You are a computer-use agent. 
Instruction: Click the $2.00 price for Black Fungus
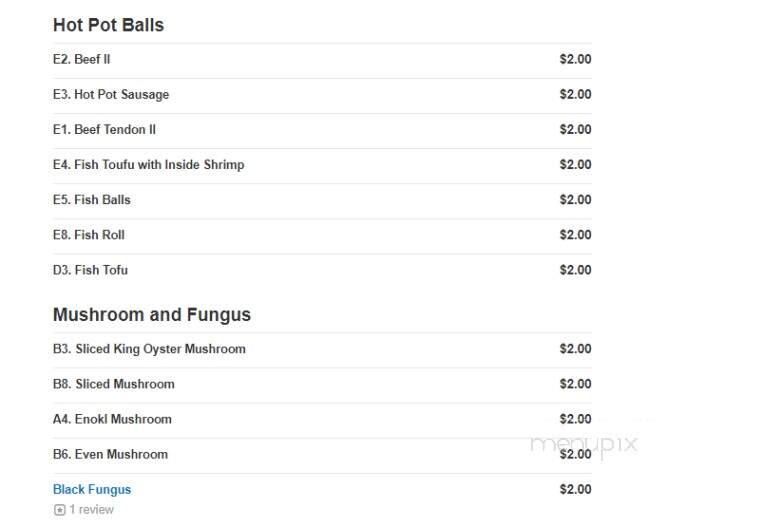576,489
